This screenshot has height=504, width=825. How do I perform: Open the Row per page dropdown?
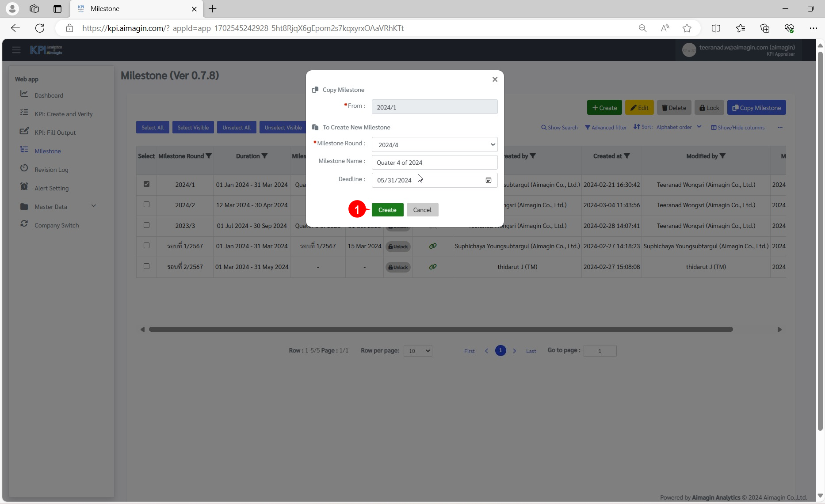417,351
